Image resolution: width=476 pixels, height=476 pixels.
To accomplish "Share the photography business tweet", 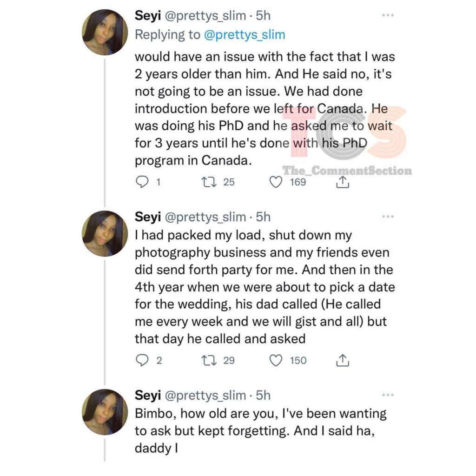I will tap(342, 360).
